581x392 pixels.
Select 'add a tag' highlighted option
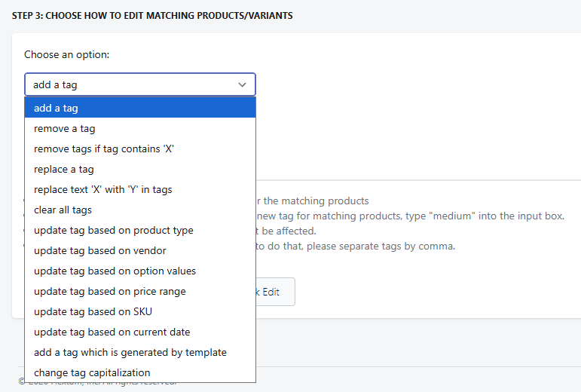tap(140, 109)
